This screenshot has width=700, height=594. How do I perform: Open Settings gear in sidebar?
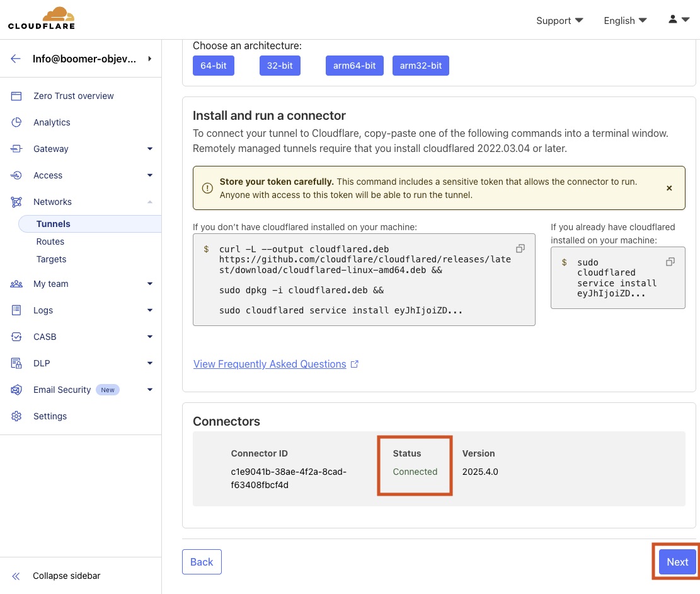click(16, 416)
